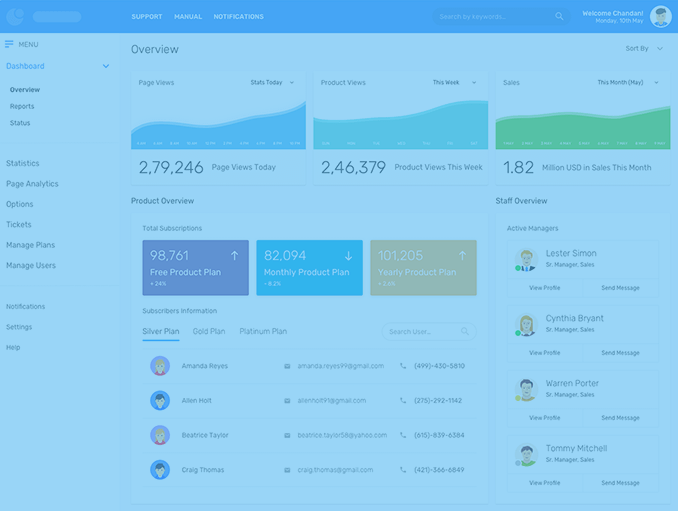The image size is (678, 511).
Task: Open the Notifications item in top navigation
Action: coord(238,17)
